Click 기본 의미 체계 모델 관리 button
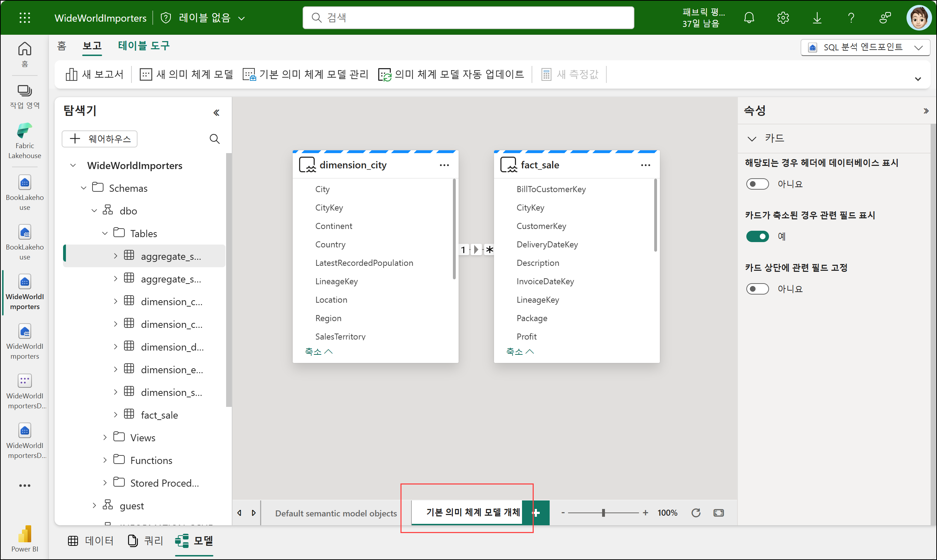 [305, 74]
